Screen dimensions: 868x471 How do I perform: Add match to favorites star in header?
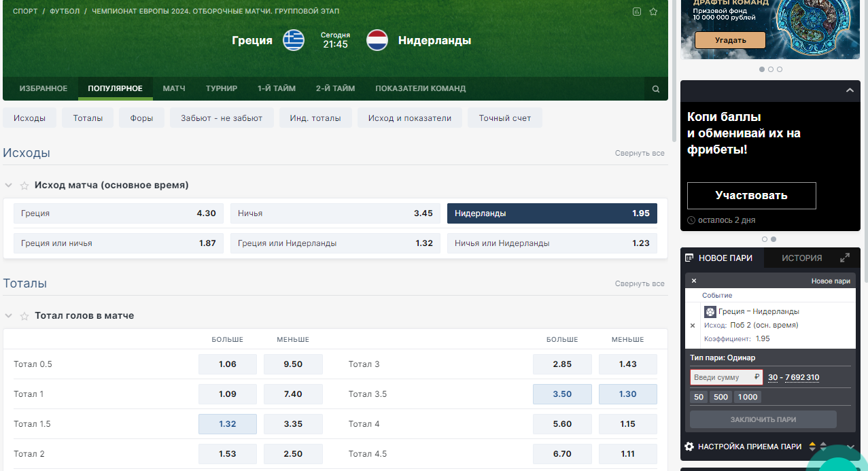pos(653,12)
